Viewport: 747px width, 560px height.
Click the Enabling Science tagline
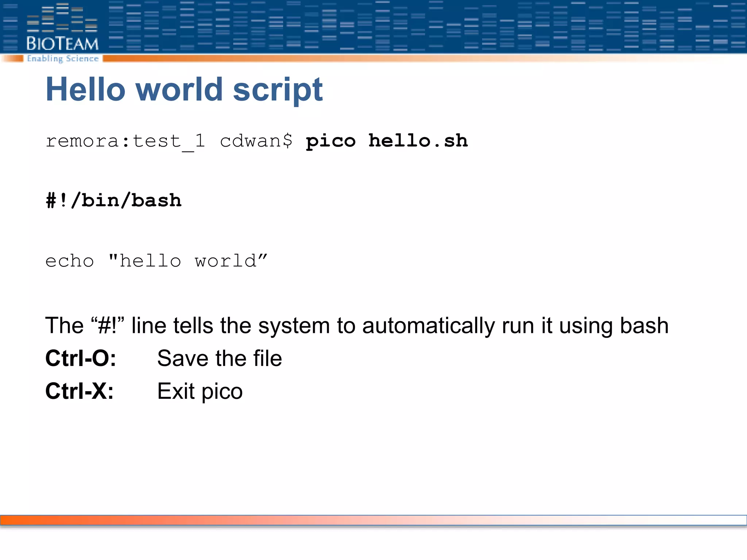pos(63,59)
